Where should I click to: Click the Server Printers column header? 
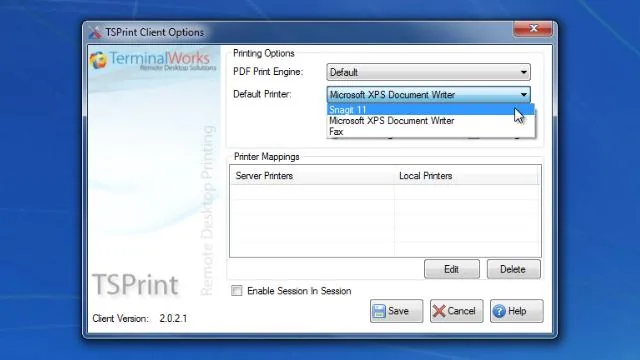312,176
